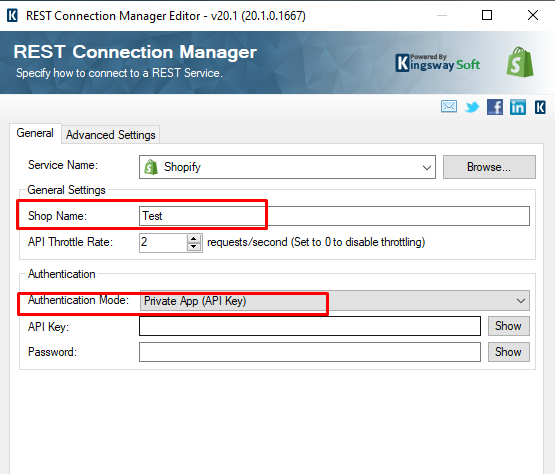This screenshot has width=555, height=474.
Task: Click the 'Service Name:' label
Action: 63,165
